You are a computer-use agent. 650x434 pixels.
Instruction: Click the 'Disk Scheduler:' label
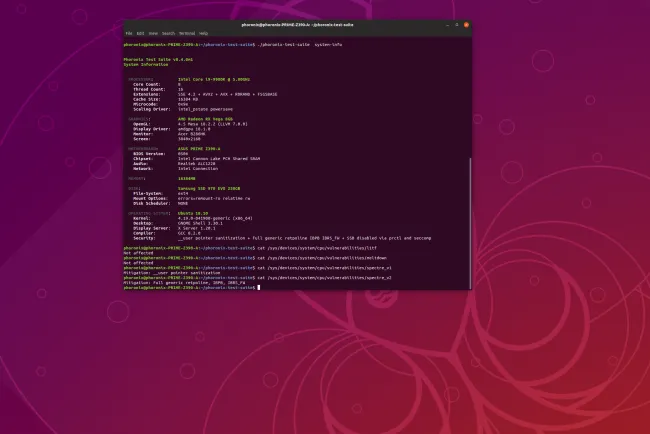pyautogui.click(x=151, y=203)
